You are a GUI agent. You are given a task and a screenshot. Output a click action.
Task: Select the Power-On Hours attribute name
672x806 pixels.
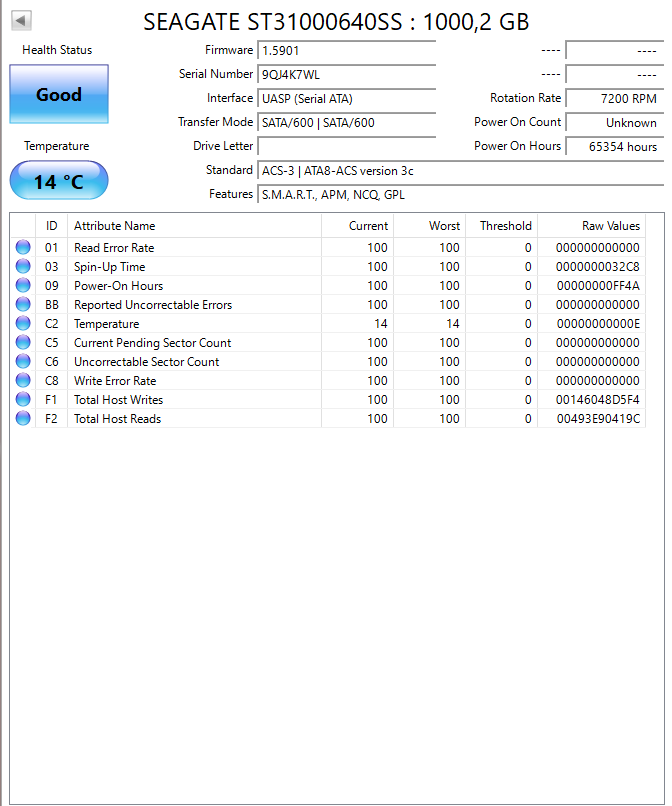tap(118, 286)
